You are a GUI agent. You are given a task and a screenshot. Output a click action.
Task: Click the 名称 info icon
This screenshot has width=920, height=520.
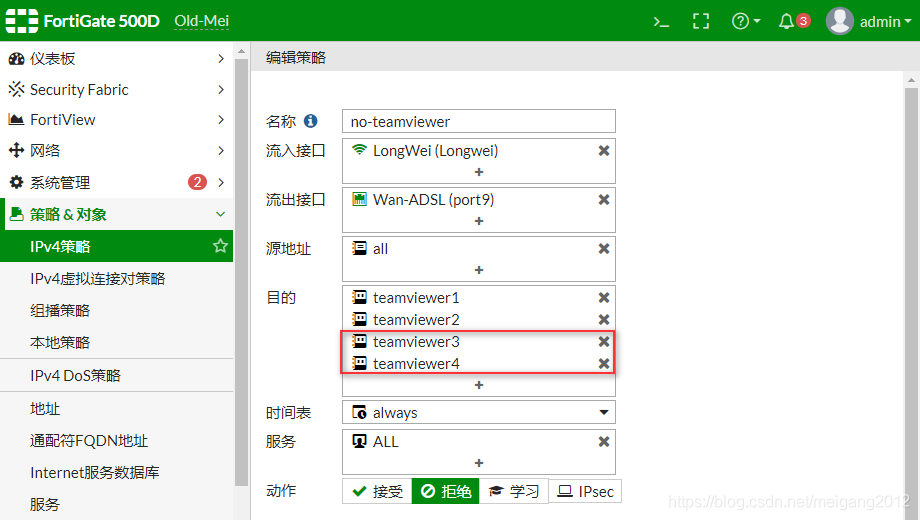(310, 121)
